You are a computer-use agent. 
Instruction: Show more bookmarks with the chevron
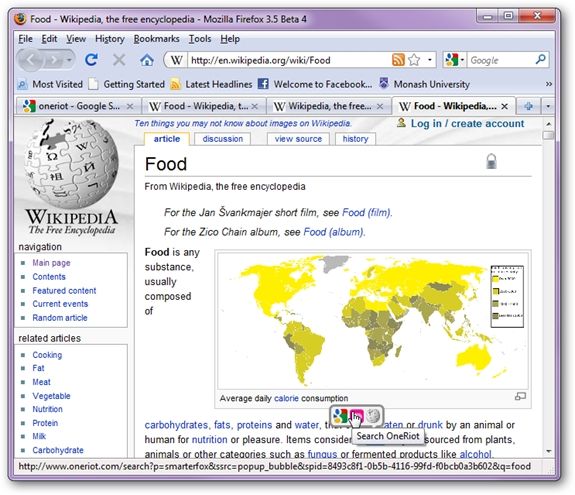[549, 84]
